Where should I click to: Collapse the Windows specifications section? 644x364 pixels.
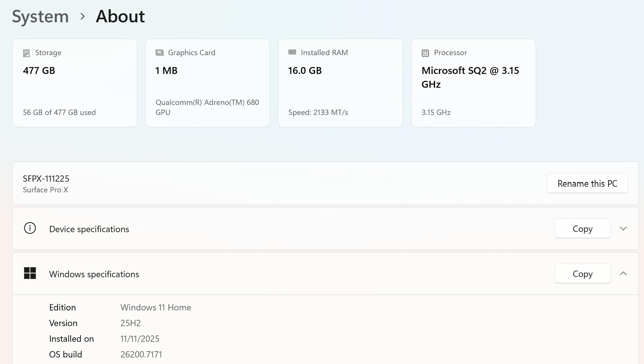pyautogui.click(x=623, y=274)
